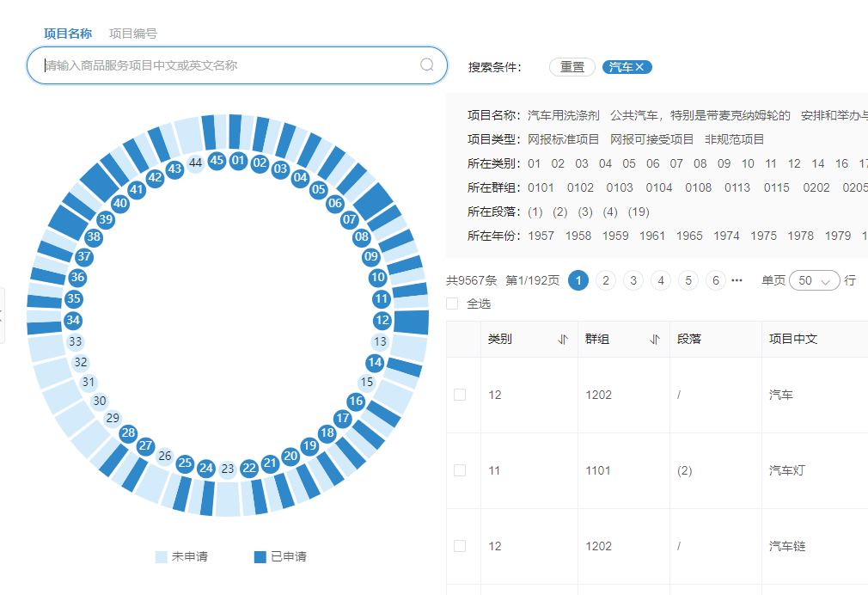Click the pagination ellipsis for more pages
This screenshot has width=868, height=595.
pyautogui.click(x=737, y=280)
